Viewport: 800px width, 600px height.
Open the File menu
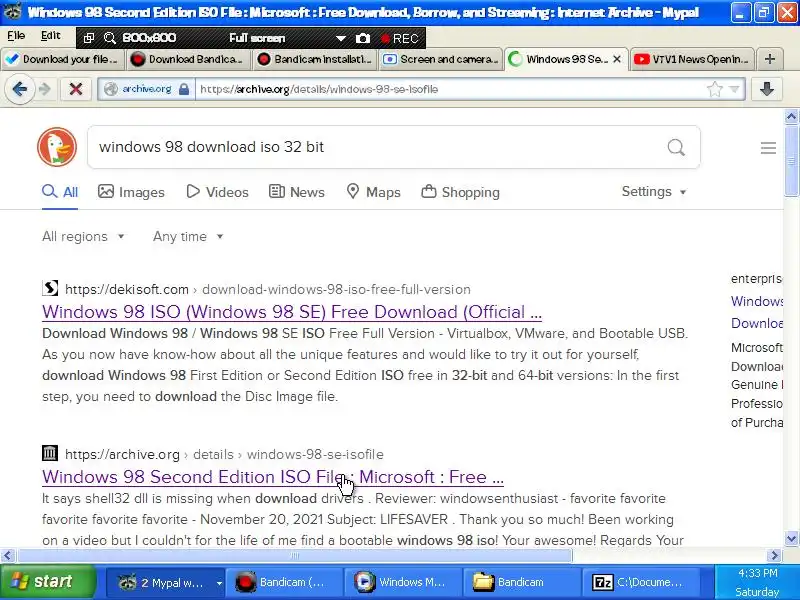[16, 36]
